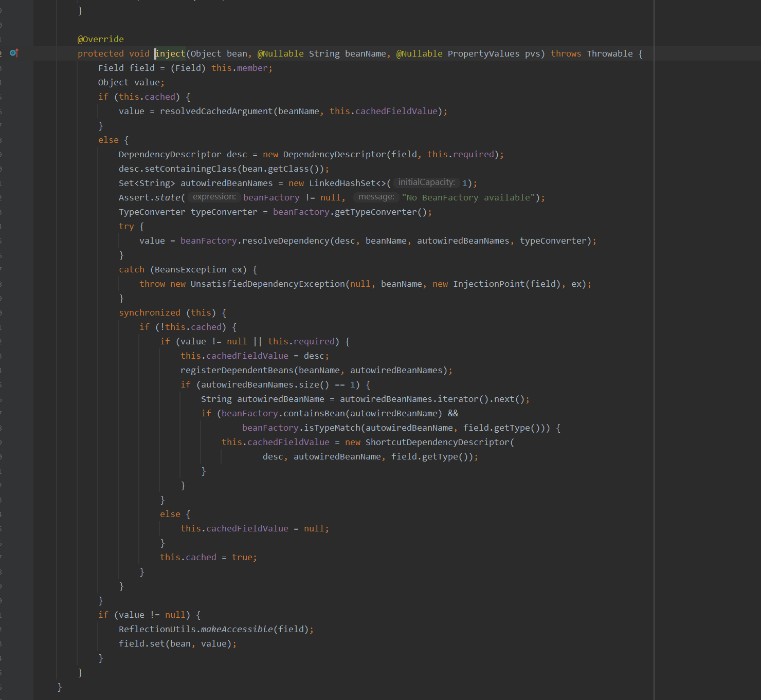This screenshot has width=761, height=700.
Task: Click the 'field.set(bean, value)' statement
Action: tap(178, 643)
